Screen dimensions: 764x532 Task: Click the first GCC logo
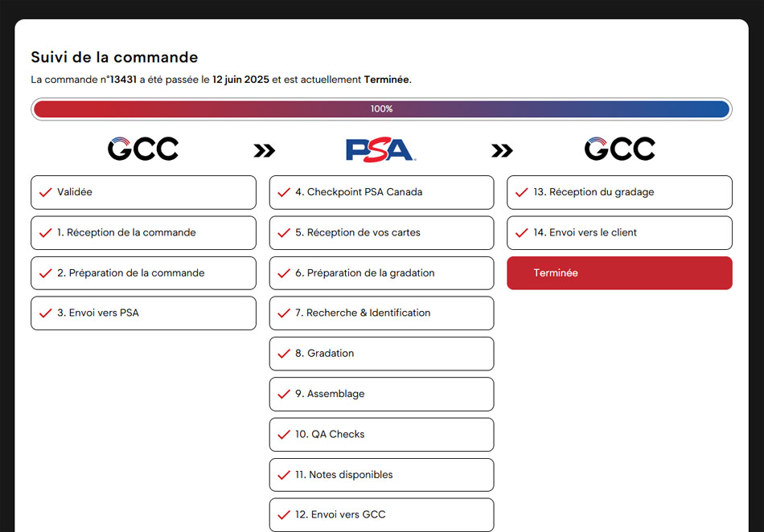[x=143, y=149]
